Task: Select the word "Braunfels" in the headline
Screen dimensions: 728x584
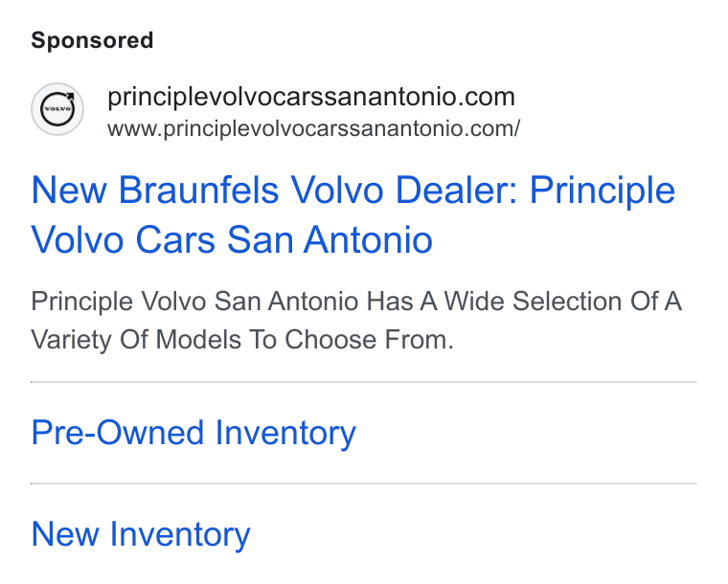Action: click(198, 190)
